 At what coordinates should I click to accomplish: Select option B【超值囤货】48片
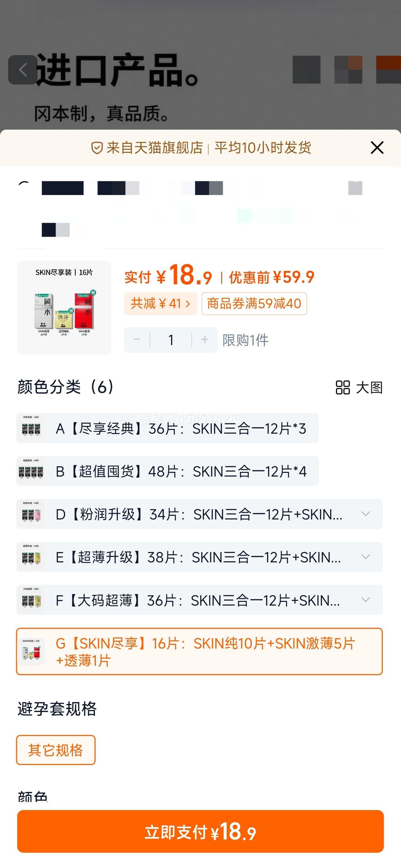click(x=181, y=471)
